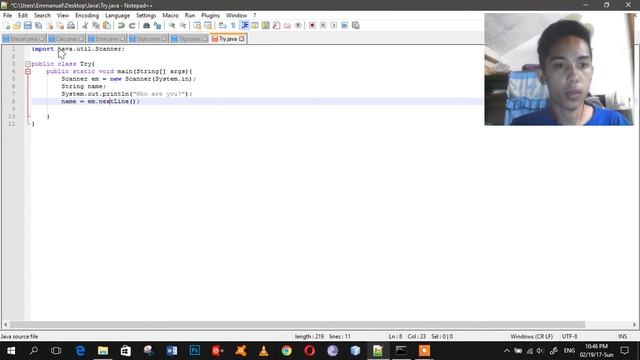
Task: Click the 'UTF-8' encoding status entry
Action: [569, 336]
